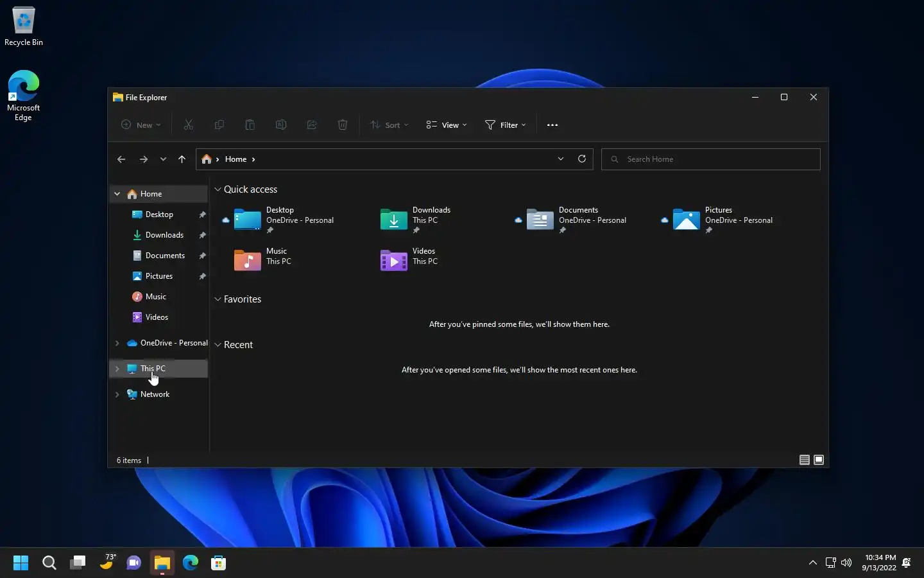
Task: Open the Chat app on the taskbar
Action: [x=134, y=563]
